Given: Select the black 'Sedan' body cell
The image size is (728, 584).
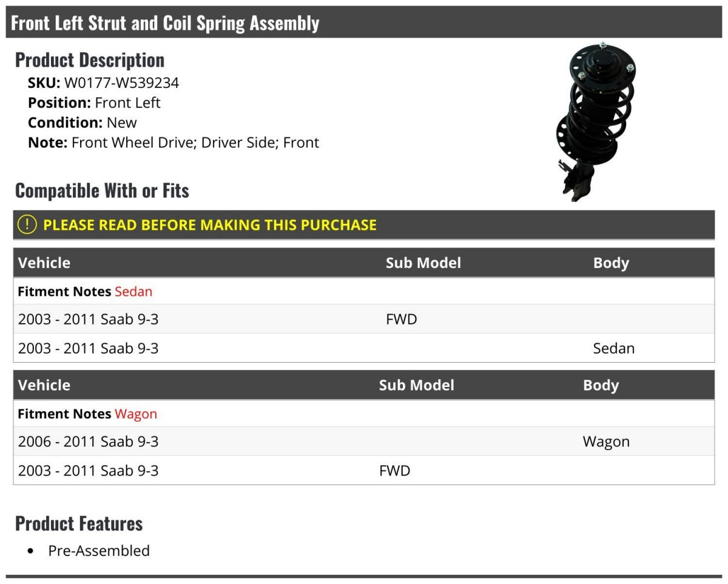Looking at the screenshot, I should click(614, 349).
